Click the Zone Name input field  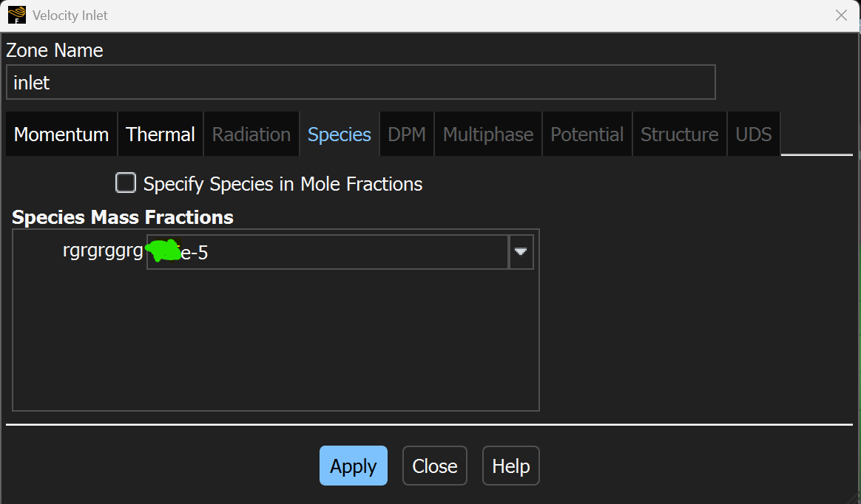360,82
